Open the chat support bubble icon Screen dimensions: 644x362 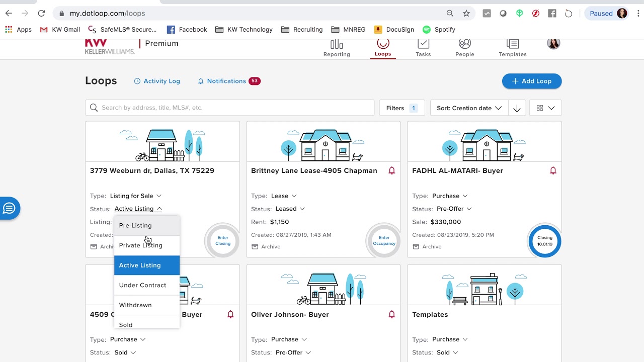coord(9,208)
